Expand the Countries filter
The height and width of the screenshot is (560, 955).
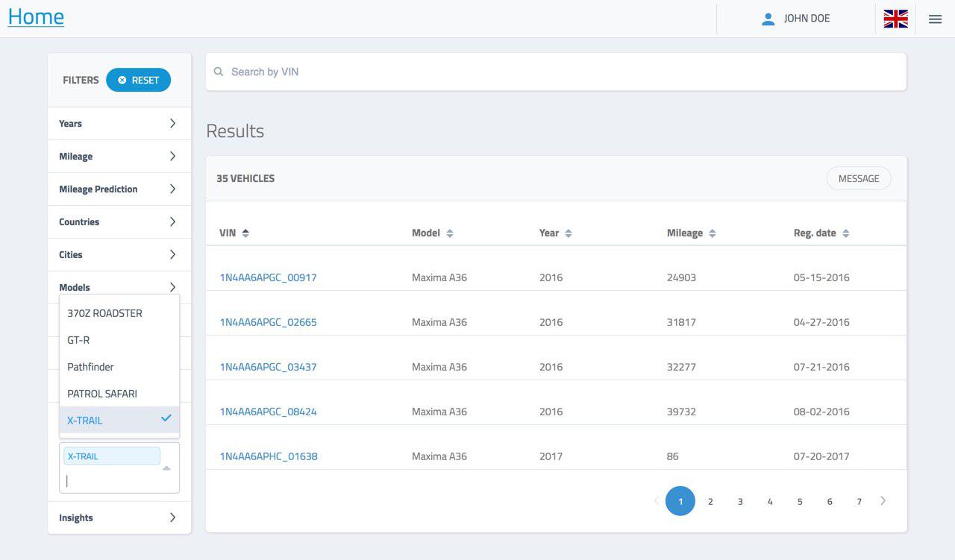point(119,222)
